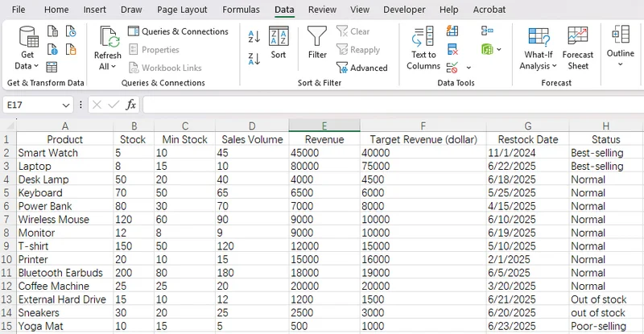The image size is (644, 334).
Task: Click the From Table/Range icon
Action: [x=52, y=67]
